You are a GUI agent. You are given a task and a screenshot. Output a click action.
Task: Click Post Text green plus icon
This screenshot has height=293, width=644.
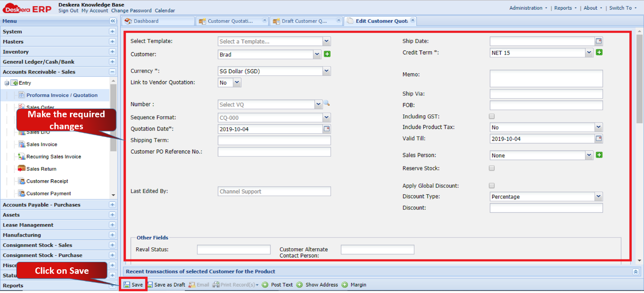(x=265, y=285)
